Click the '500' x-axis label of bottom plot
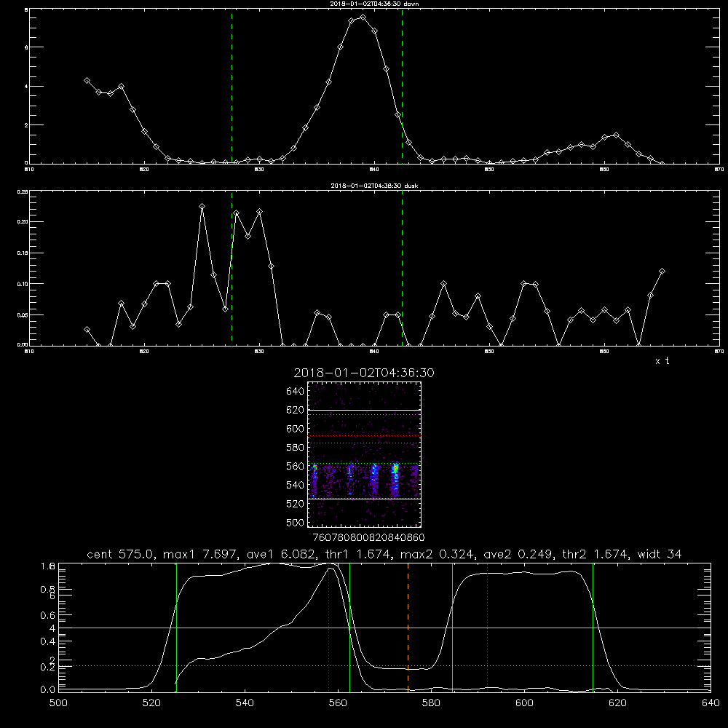 coord(58,703)
